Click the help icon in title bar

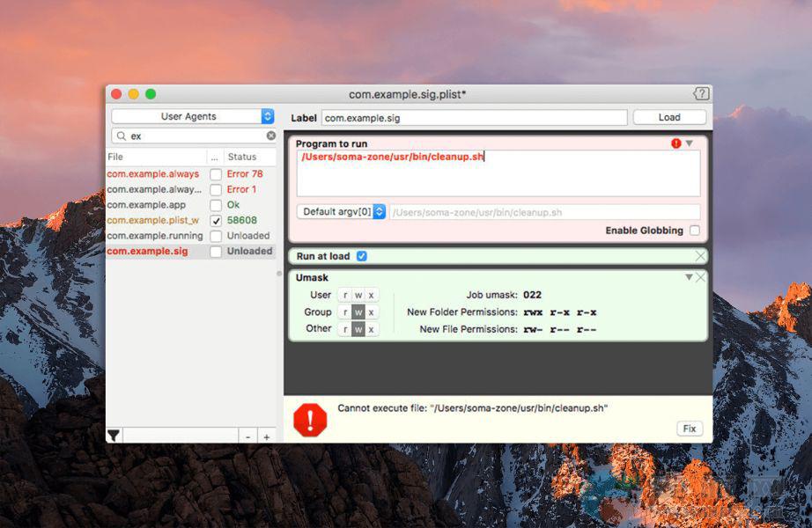click(700, 94)
